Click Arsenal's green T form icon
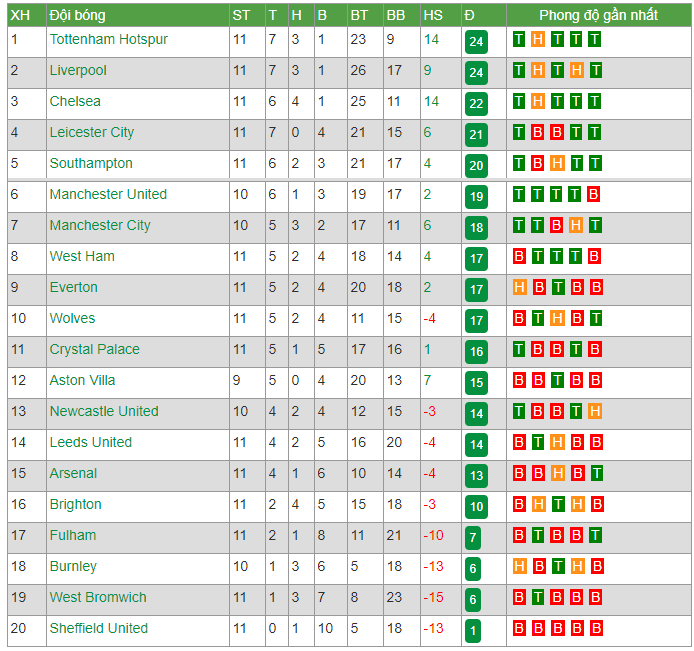This screenshot has height=651, width=694. coord(597,473)
